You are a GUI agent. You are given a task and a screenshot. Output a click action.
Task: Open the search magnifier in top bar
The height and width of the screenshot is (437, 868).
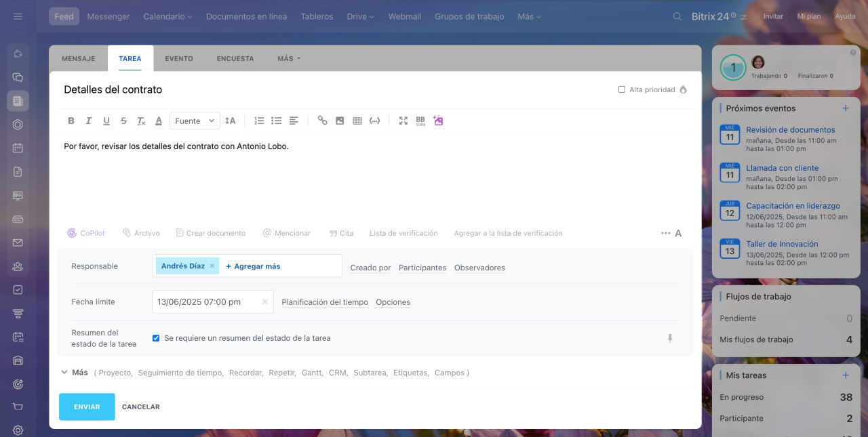click(677, 16)
